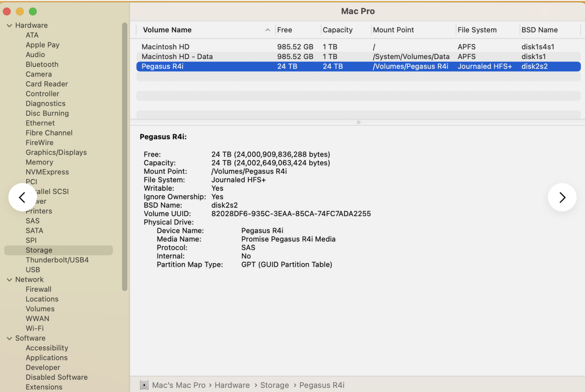This screenshot has height=392, width=585.
Task: Select Wi-Fi under Network
Action: pyautogui.click(x=34, y=328)
